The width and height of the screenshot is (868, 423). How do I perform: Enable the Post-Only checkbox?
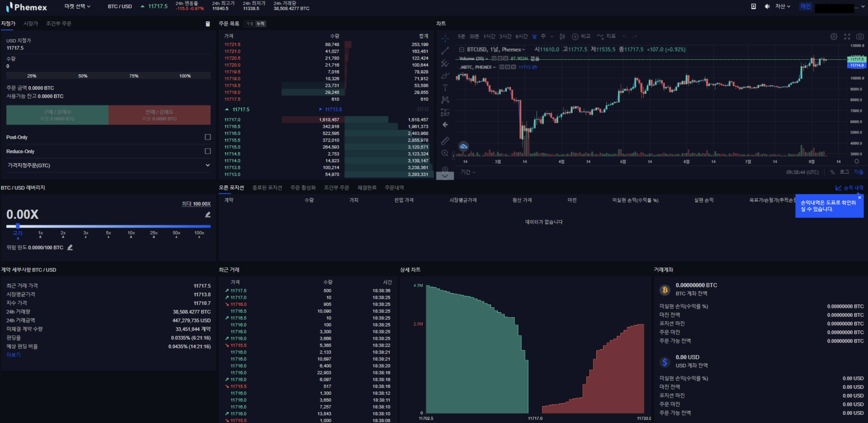tap(208, 137)
